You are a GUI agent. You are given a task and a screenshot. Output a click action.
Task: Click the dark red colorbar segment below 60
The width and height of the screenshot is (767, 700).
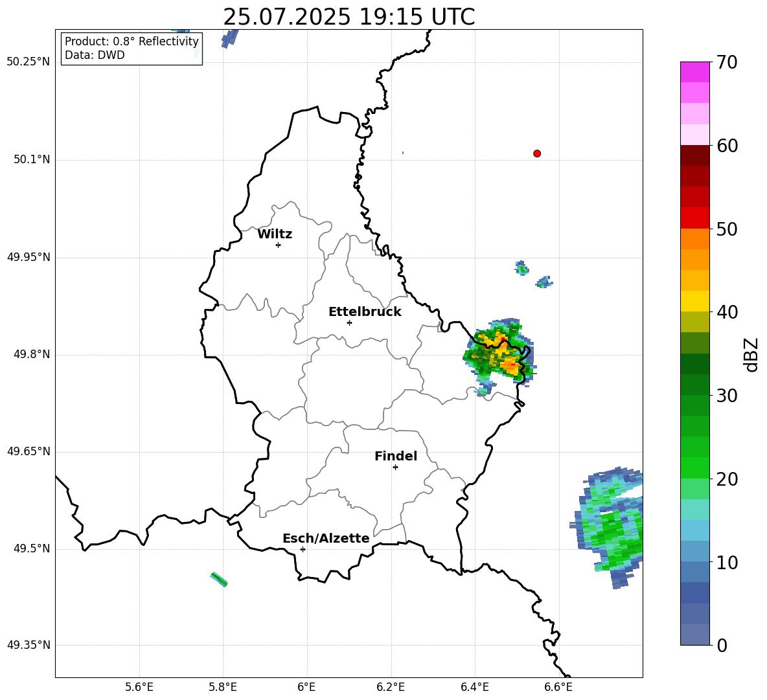click(694, 155)
